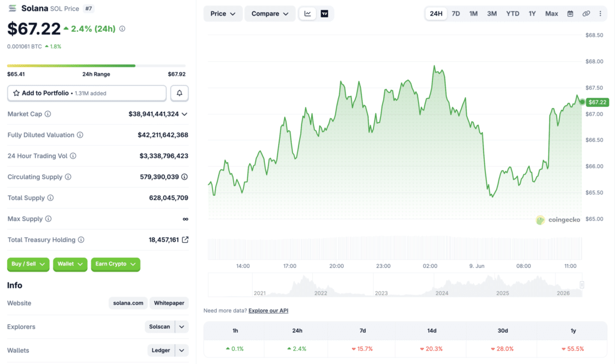
Task: Switch to line chart view icon
Action: click(307, 14)
